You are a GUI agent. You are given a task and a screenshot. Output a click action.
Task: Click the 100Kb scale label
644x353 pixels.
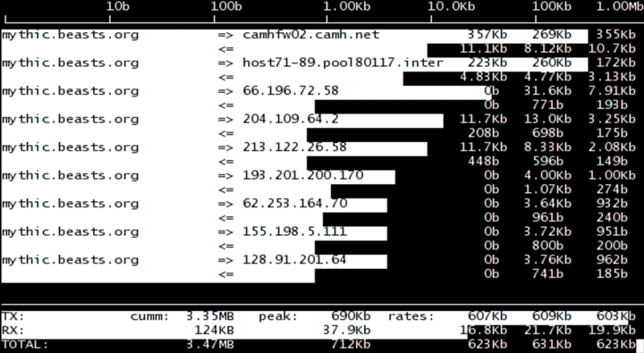point(552,6)
